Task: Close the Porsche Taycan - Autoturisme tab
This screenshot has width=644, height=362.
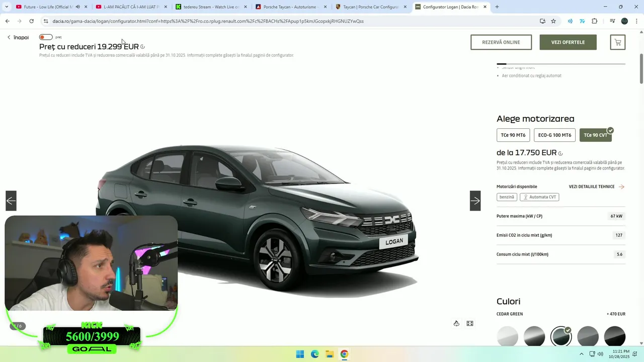Action: pos(325,7)
